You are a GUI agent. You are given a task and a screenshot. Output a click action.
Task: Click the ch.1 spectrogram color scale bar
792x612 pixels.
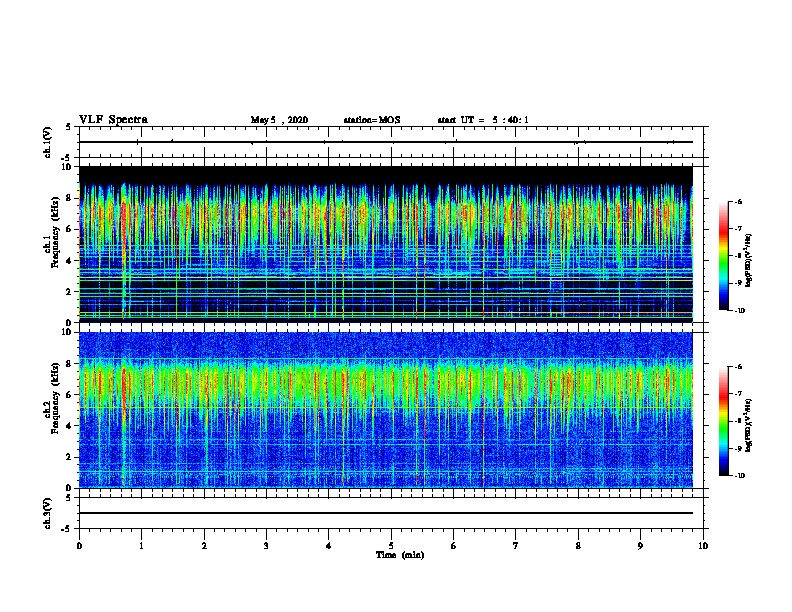point(723,256)
